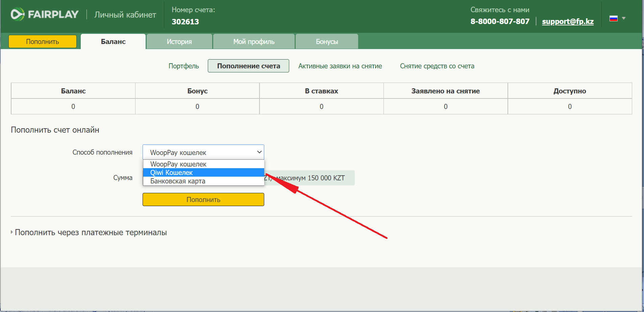Pick WoopPay кошелек in the list
This screenshot has width=644, height=312.
(x=203, y=164)
